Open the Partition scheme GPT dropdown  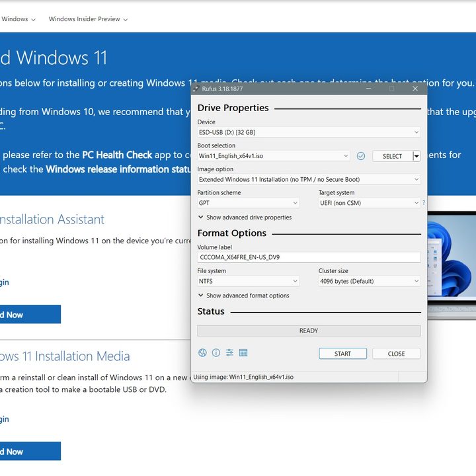click(x=248, y=203)
